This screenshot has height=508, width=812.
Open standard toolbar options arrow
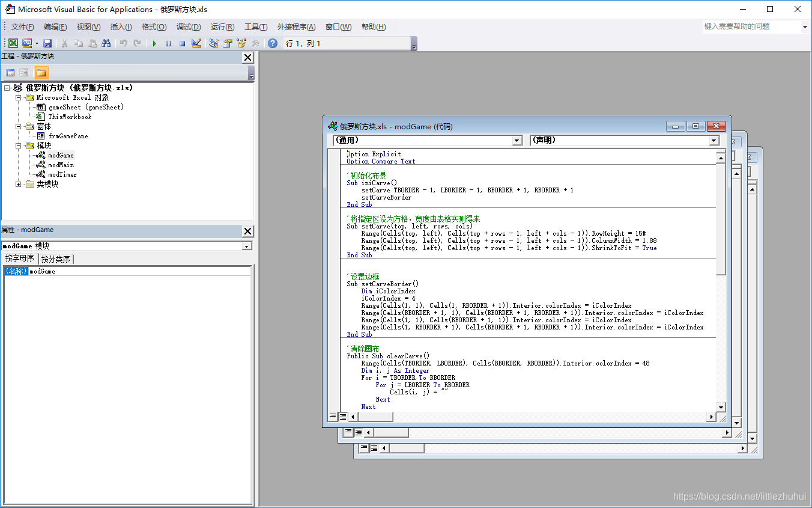tap(414, 44)
